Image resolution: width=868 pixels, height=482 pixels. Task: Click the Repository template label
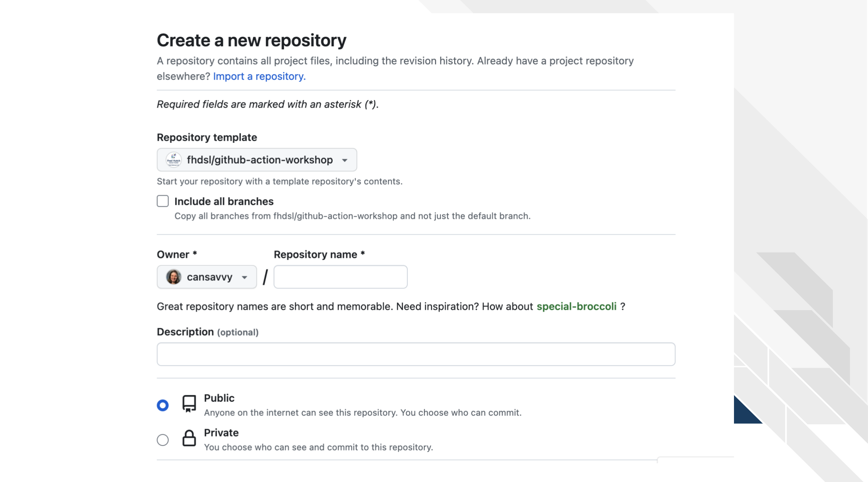pos(207,137)
